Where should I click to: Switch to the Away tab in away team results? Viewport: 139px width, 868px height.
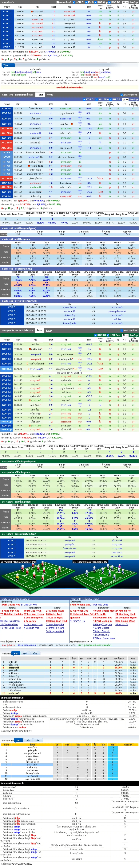49,330
